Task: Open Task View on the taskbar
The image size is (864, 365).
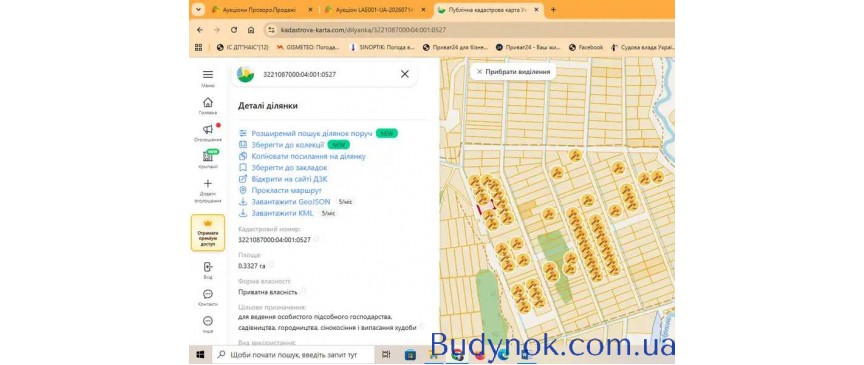Action: coord(386,355)
